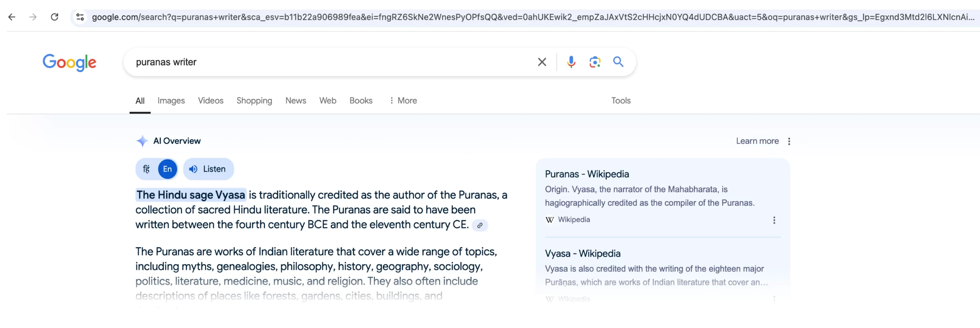Select the En language toggle
This screenshot has width=980, height=328.
(167, 169)
